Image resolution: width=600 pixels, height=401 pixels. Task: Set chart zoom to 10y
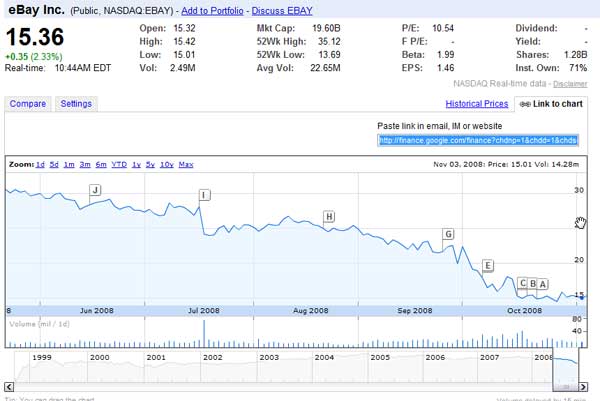click(167, 165)
